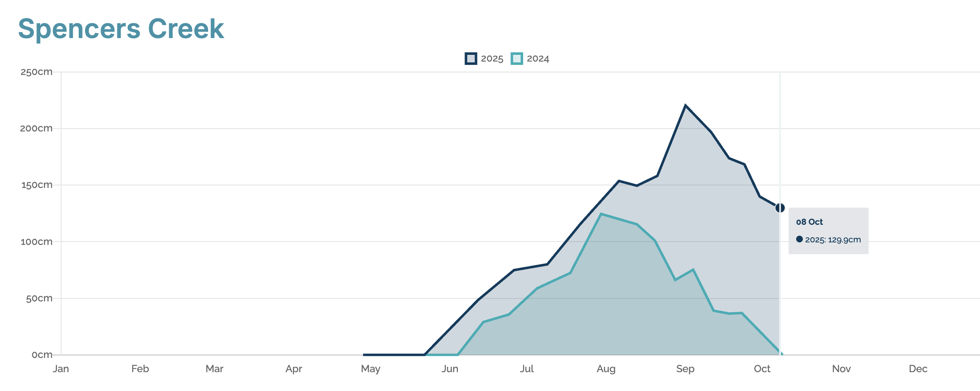Click the Dec label on the x-axis
The width and height of the screenshot is (980, 391).
tap(918, 369)
